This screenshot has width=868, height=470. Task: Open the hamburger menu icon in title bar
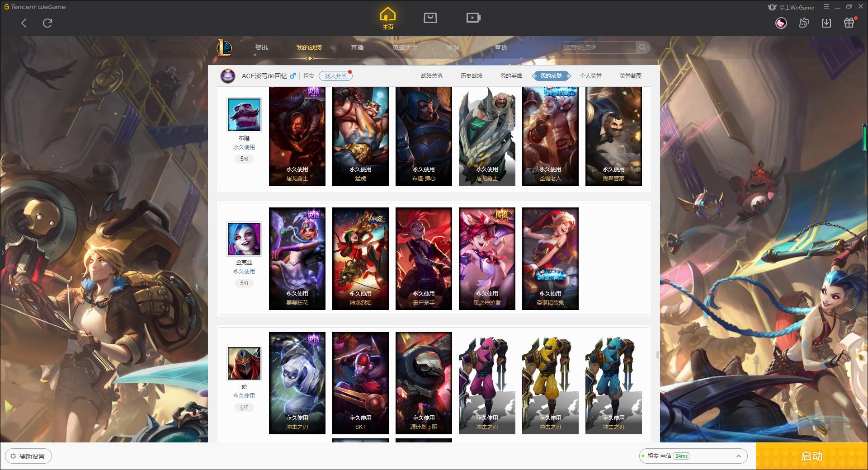(826, 7)
